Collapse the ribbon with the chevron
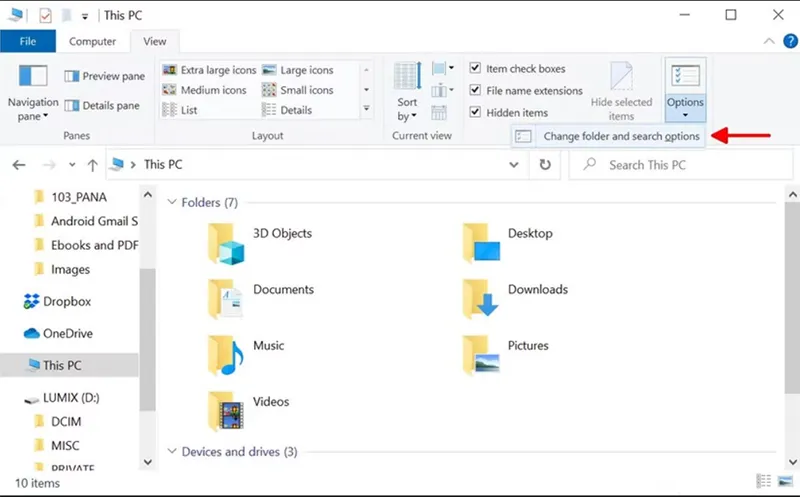 (769, 41)
